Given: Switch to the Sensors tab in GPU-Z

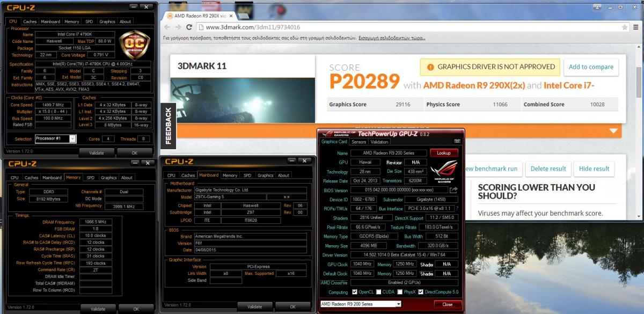Looking at the screenshot, I should click(358, 142).
